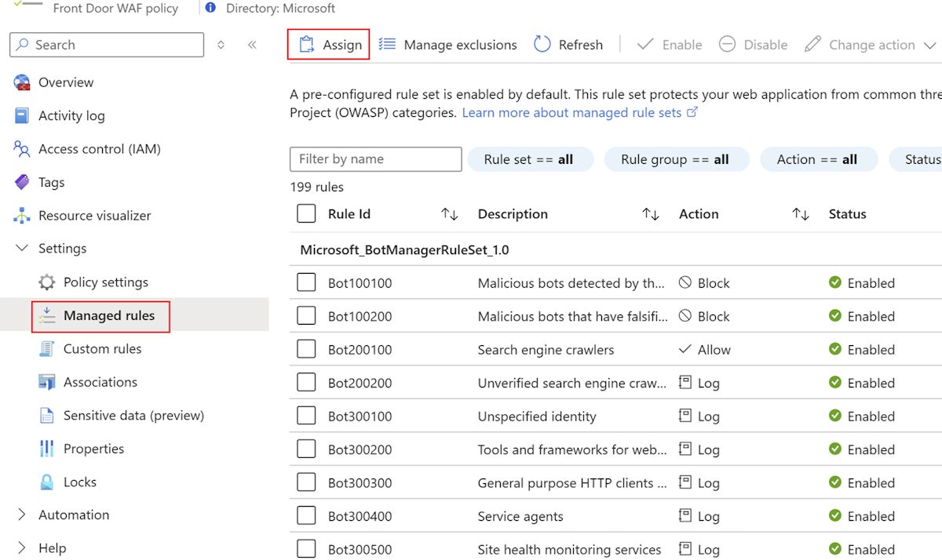Click the Filter by name field

(375, 159)
